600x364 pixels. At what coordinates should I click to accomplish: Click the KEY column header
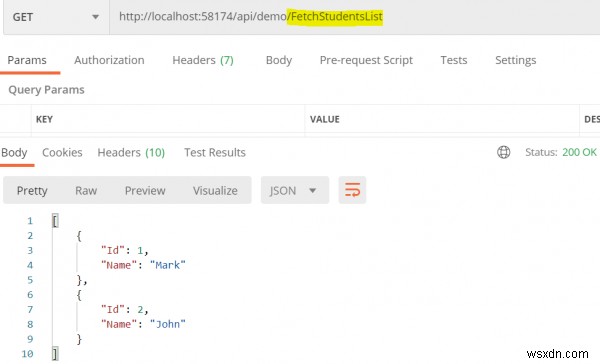44,119
